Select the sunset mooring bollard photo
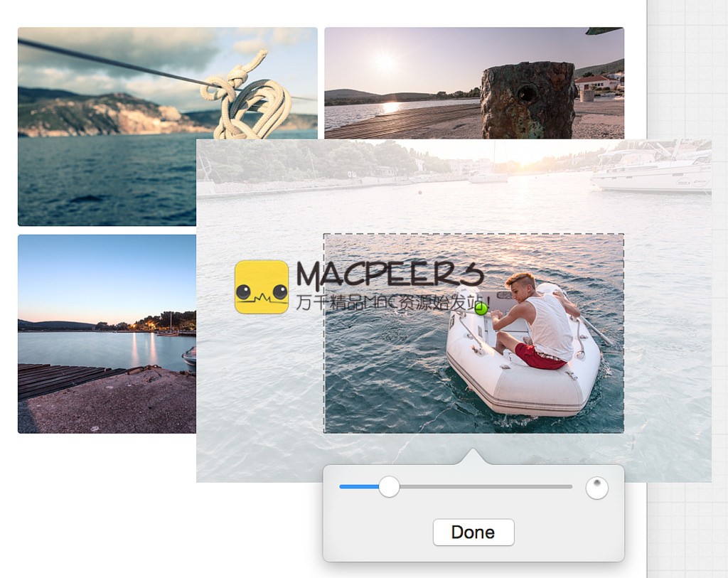Viewport: 728px width, 578px height. tap(474, 83)
